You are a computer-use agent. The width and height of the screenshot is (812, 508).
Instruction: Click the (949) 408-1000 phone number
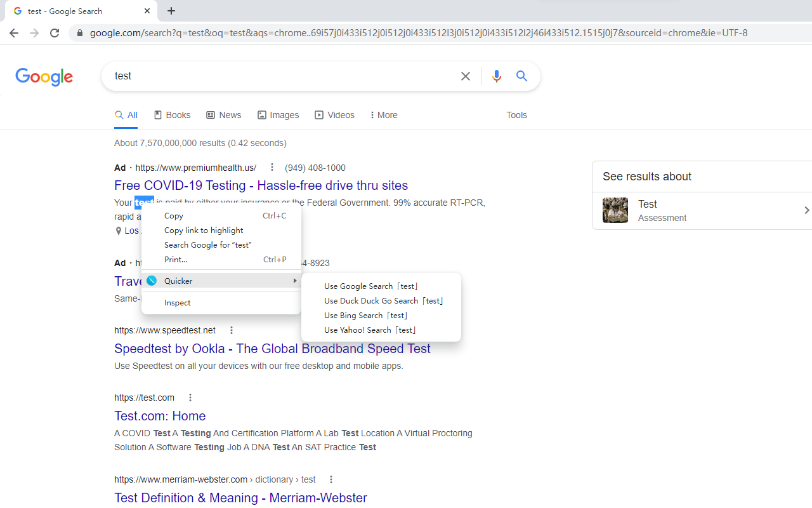coord(315,168)
